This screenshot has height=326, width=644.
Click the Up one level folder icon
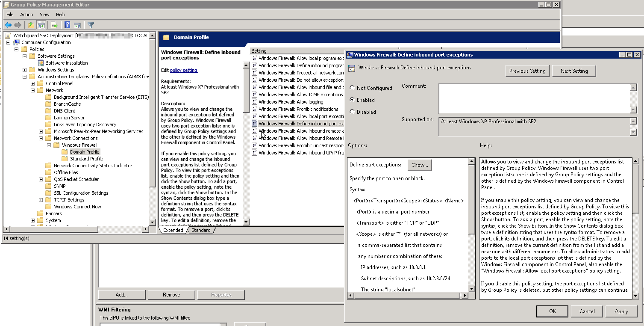[x=31, y=25]
